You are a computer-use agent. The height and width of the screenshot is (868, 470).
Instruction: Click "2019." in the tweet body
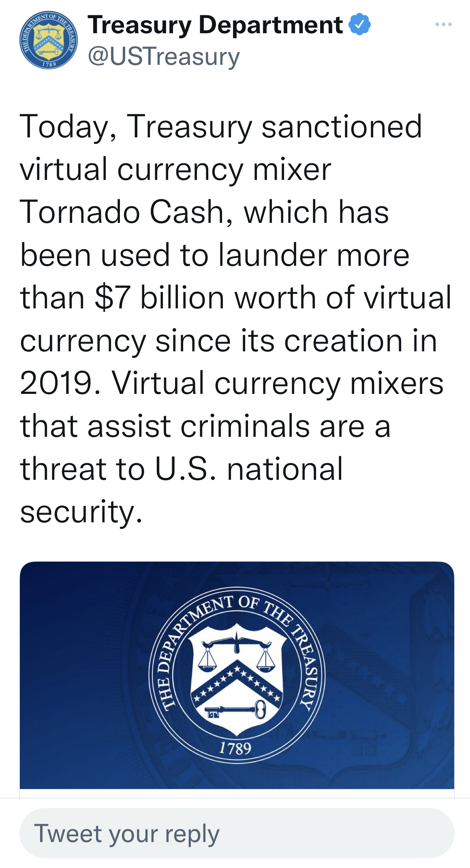point(60,383)
